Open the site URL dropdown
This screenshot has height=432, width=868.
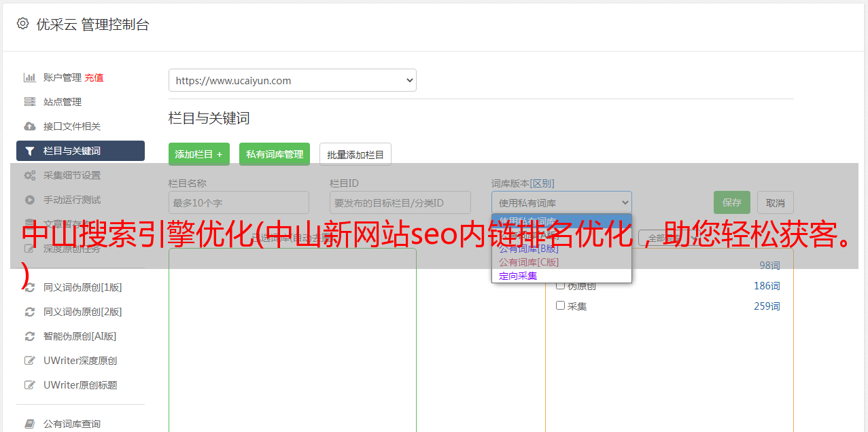point(292,80)
